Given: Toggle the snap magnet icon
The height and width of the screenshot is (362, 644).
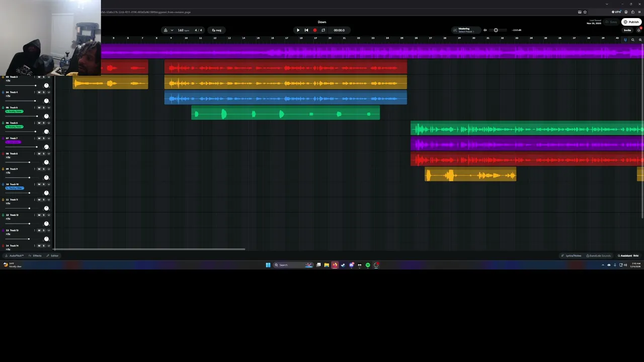Looking at the screenshot, I should [625, 40].
